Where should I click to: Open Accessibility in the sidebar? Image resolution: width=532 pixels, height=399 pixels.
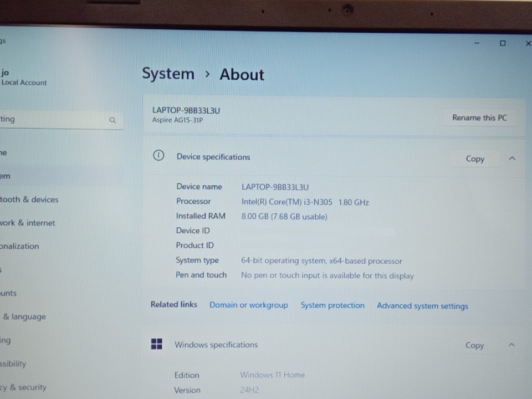(13, 364)
